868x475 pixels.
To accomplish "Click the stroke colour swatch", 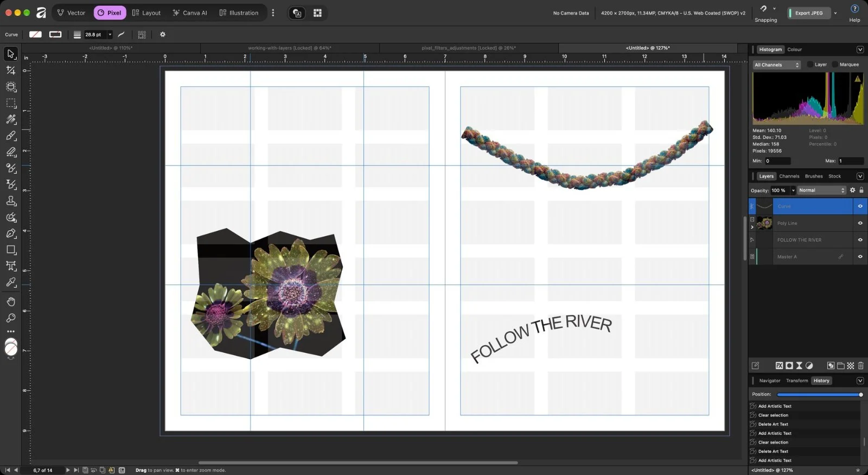I will point(55,34).
